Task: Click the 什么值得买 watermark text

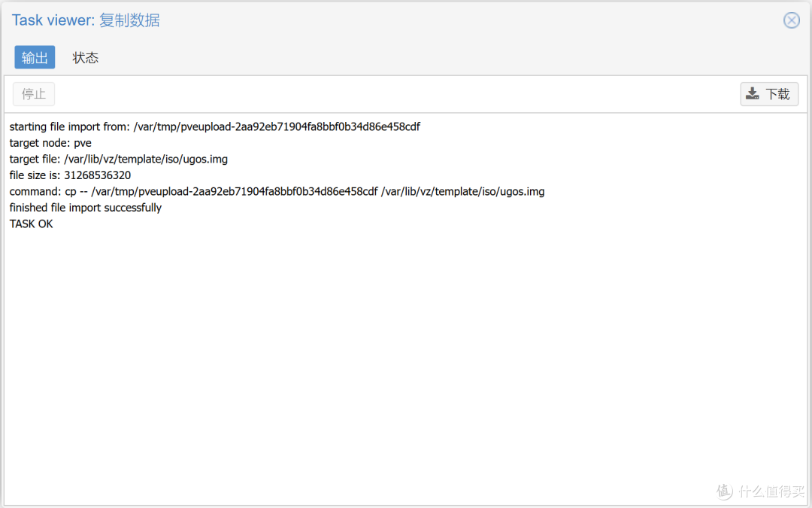Action: [772, 491]
